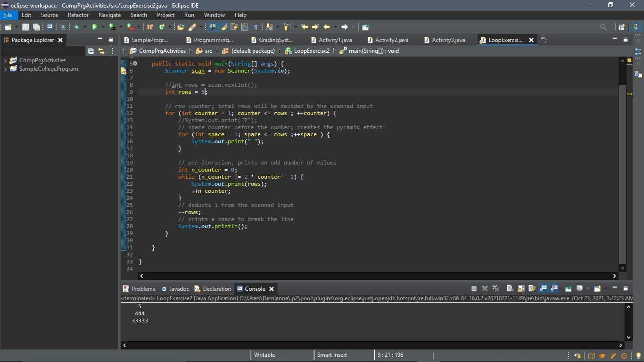Click Remove All Terminated Launches icon
This screenshot has width=644, height=362.
click(495, 288)
